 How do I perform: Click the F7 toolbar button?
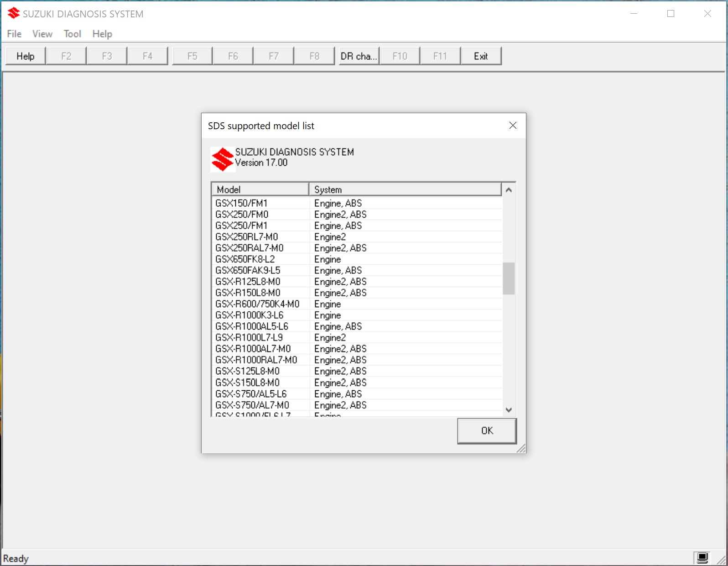click(x=274, y=56)
